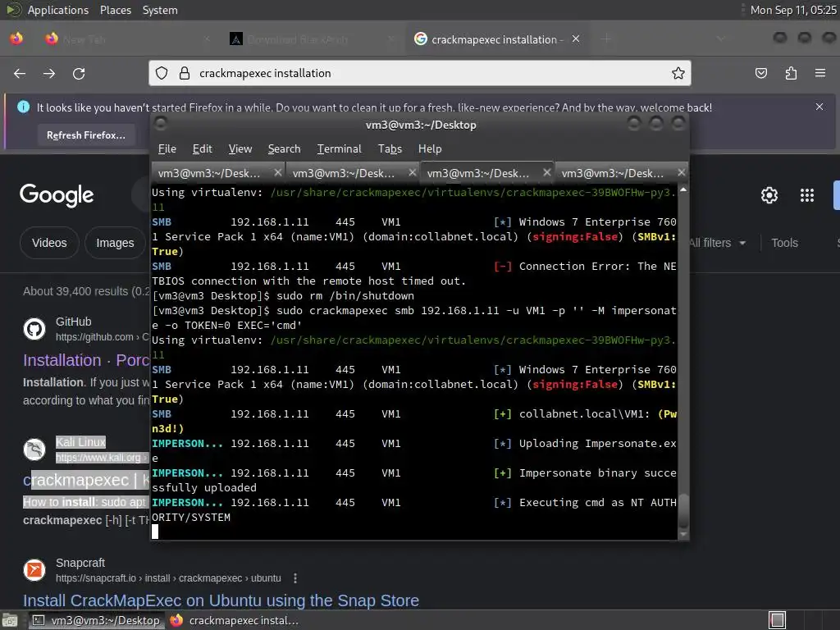The height and width of the screenshot is (630, 840).
Task: Bookmark this page with the star icon
Action: (x=678, y=73)
